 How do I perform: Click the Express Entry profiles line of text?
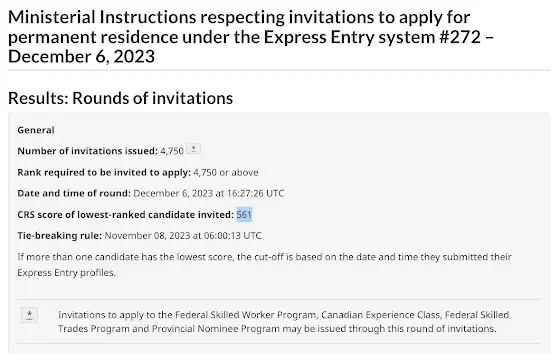point(66,272)
